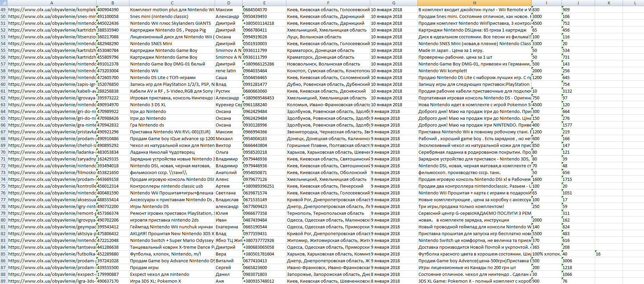Select the "Продам игры" cell
Image resolution: width=644 pixels, height=284 pixels.
[x=172, y=267]
